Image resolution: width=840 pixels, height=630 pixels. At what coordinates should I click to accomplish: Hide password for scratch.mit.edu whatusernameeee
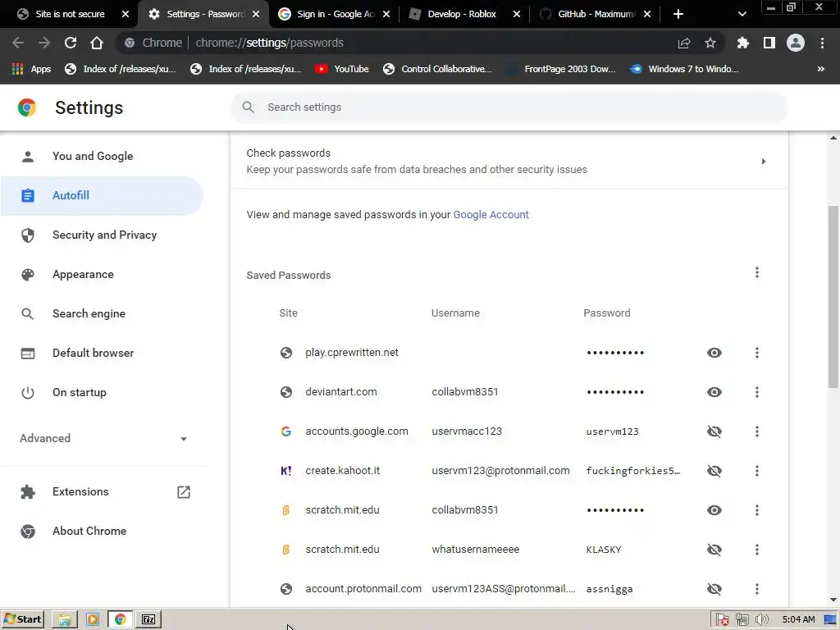[714, 550]
